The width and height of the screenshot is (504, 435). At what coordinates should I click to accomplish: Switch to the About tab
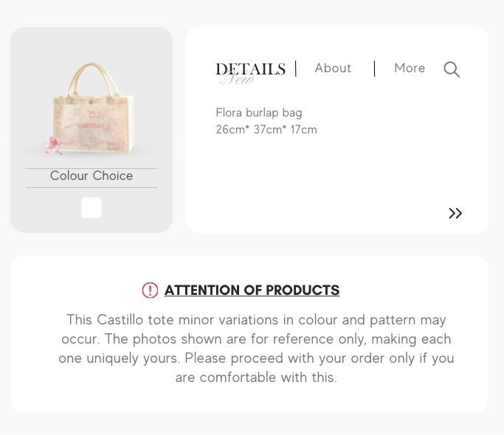[333, 68]
